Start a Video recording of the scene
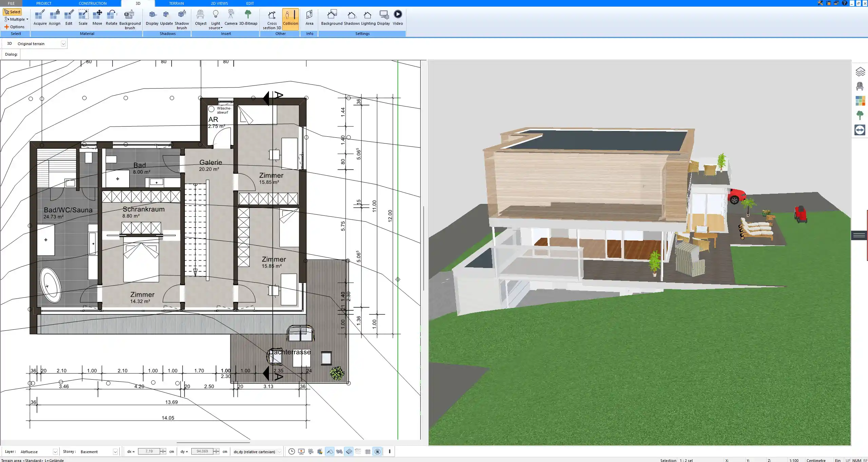This screenshot has height=462, width=868. (397, 17)
